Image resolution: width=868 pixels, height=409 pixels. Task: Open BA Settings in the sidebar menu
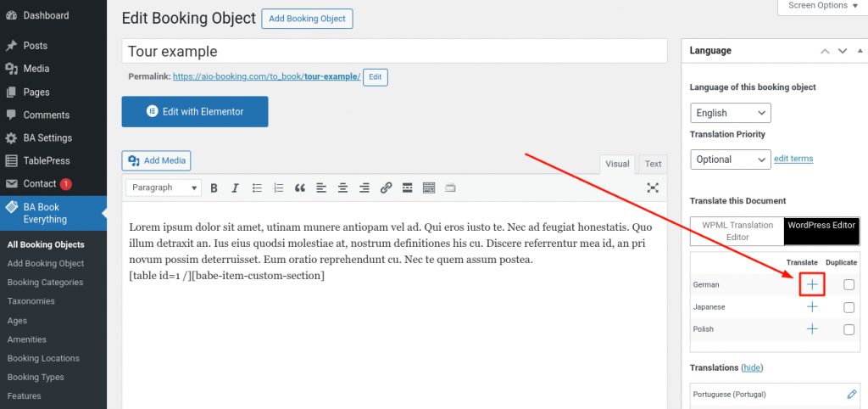pyautogui.click(x=47, y=137)
